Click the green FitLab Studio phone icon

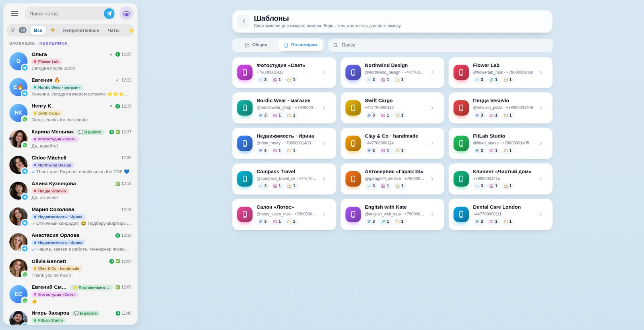coord(461,143)
